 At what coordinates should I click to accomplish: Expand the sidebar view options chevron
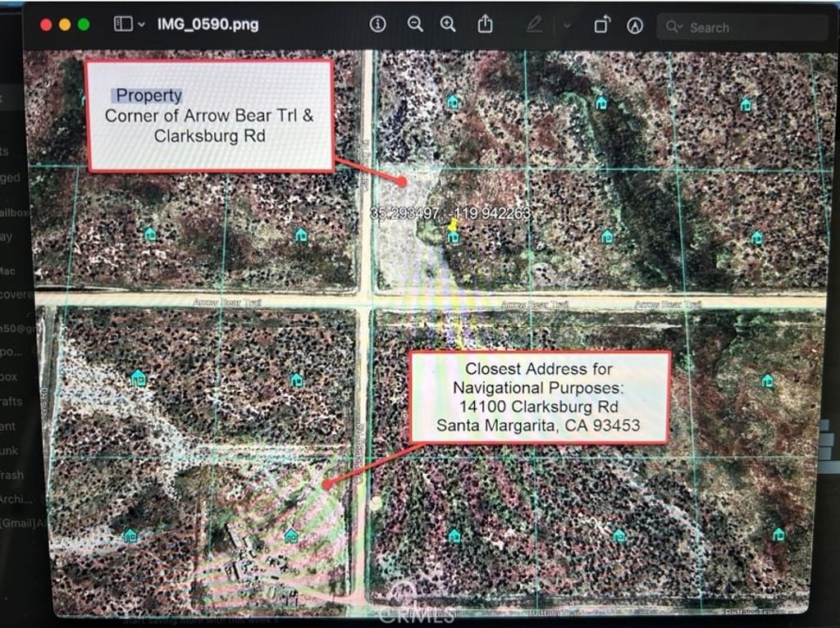[x=141, y=25]
